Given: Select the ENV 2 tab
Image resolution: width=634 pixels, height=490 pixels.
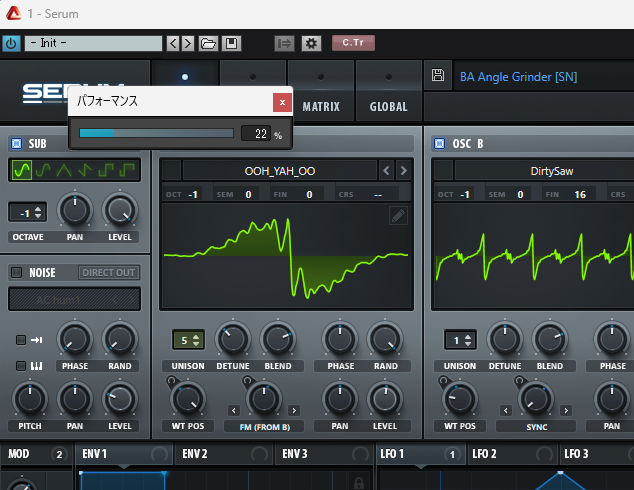Looking at the screenshot, I should 224,454.
